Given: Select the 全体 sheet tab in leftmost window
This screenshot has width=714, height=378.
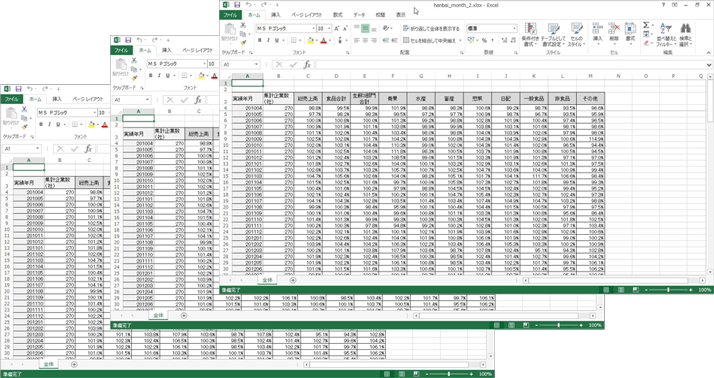Looking at the screenshot, I should click(x=49, y=364).
